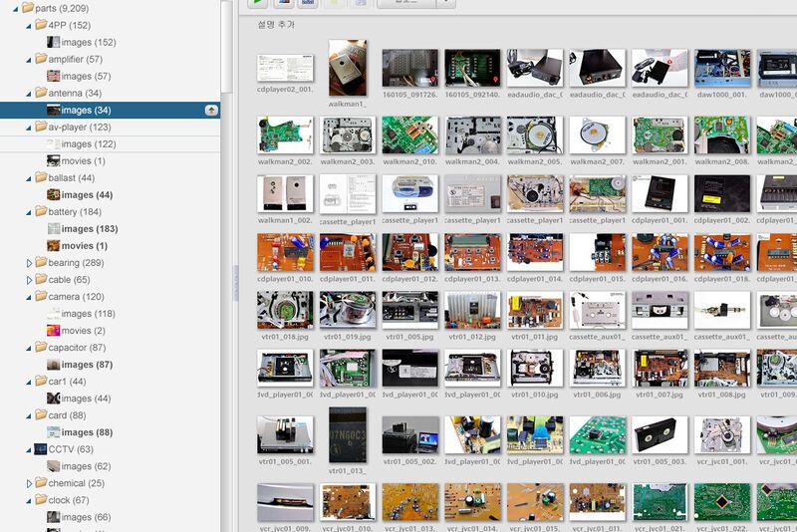
Task: Collapse the clock folder
Action: [29, 500]
